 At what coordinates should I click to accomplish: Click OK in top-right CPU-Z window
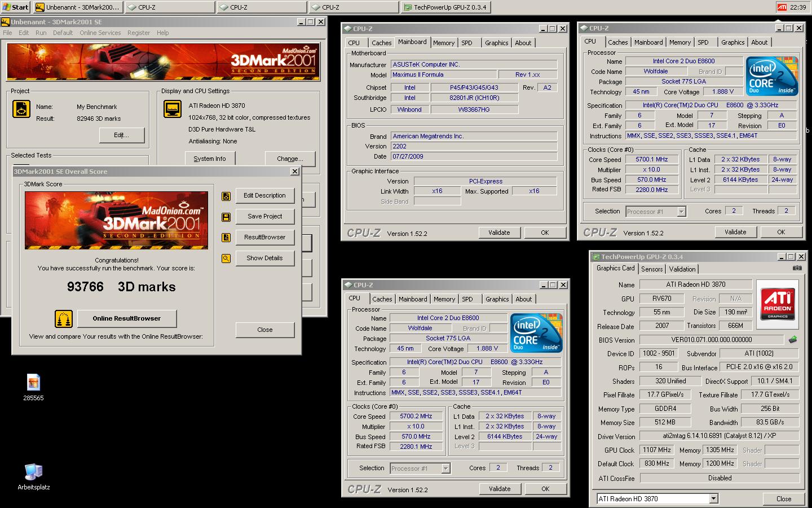coord(781,232)
